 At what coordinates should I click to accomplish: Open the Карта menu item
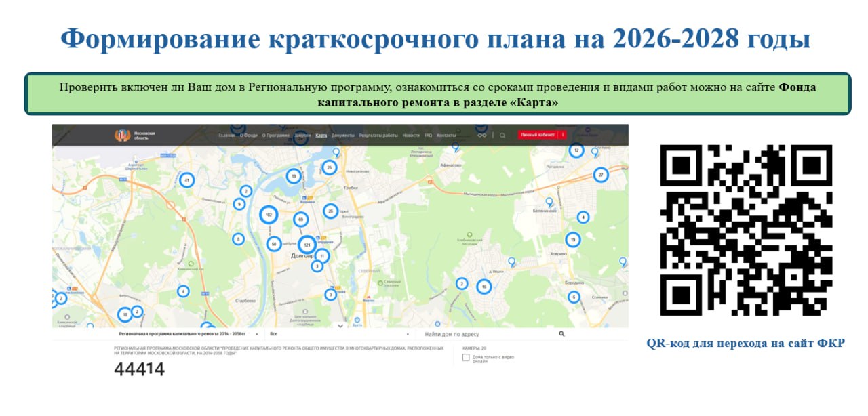click(321, 136)
